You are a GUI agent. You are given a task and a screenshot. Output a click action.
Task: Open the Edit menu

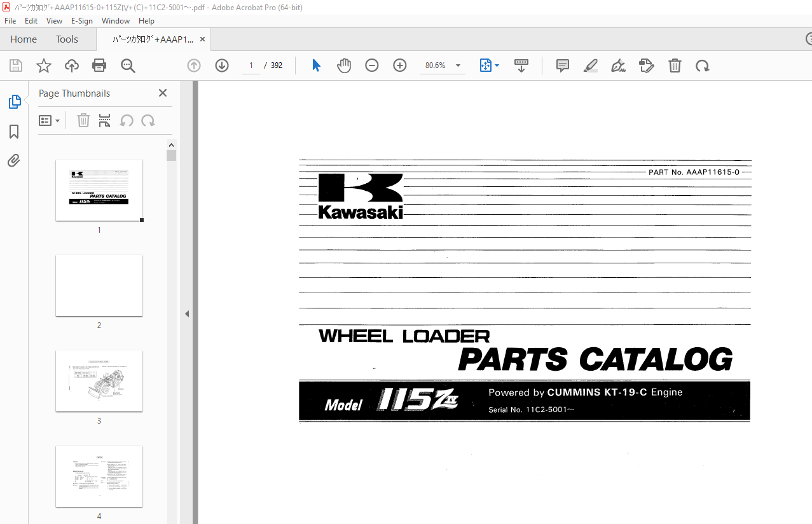31,21
